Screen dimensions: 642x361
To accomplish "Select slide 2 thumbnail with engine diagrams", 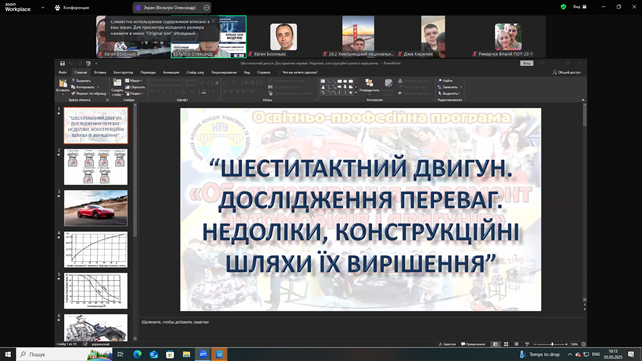I will coord(95,167).
